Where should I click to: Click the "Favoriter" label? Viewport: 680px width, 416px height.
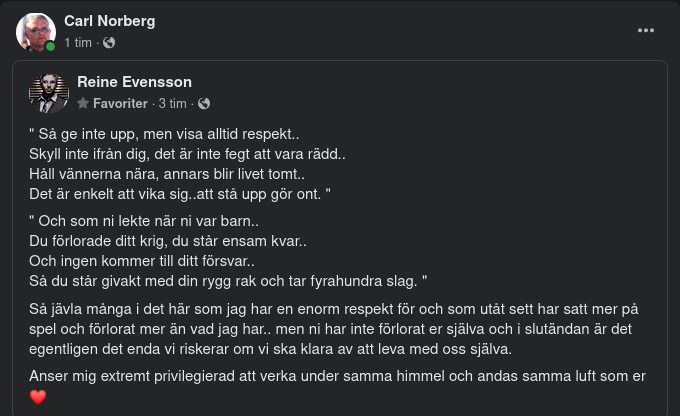click(120, 104)
